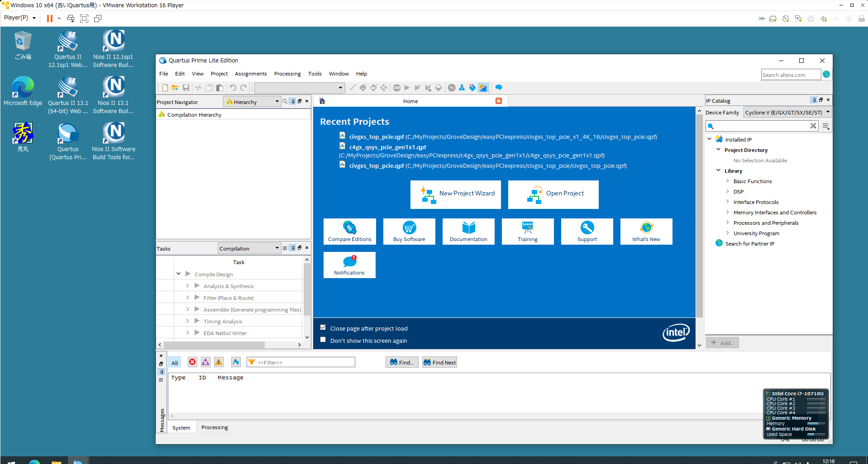Expand the Fitter (Place & Route) task

187,297
